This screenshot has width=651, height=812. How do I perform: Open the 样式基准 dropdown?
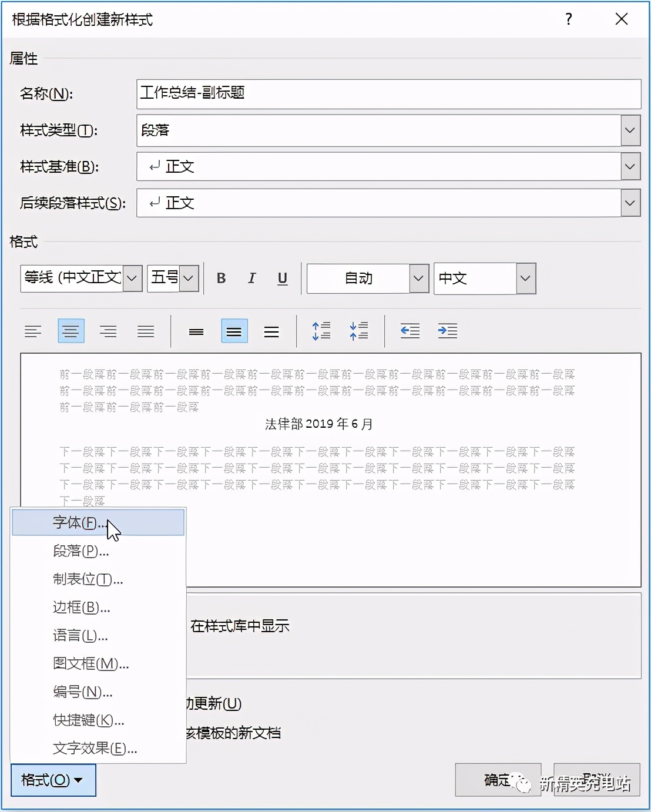[630, 167]
